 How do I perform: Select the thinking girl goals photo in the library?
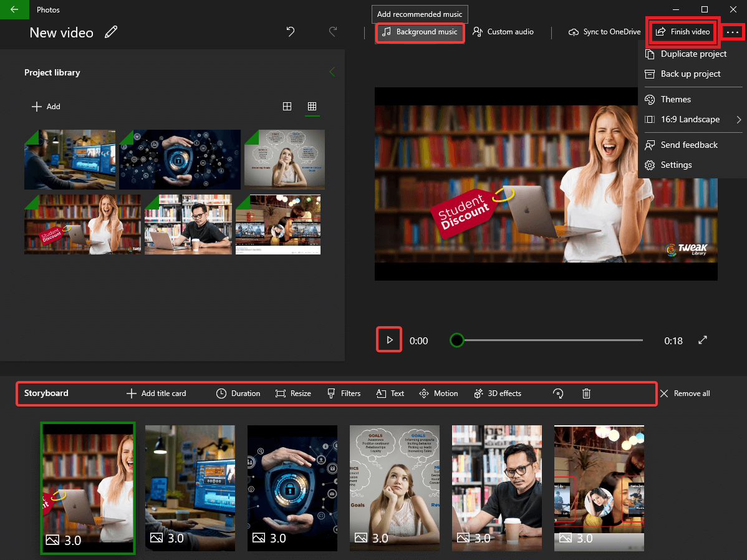(x=284, y=160)
